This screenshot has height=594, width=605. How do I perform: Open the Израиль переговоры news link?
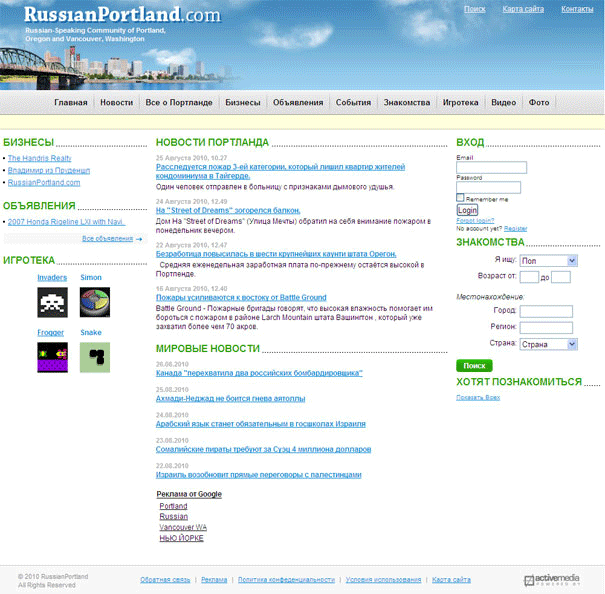259,475
